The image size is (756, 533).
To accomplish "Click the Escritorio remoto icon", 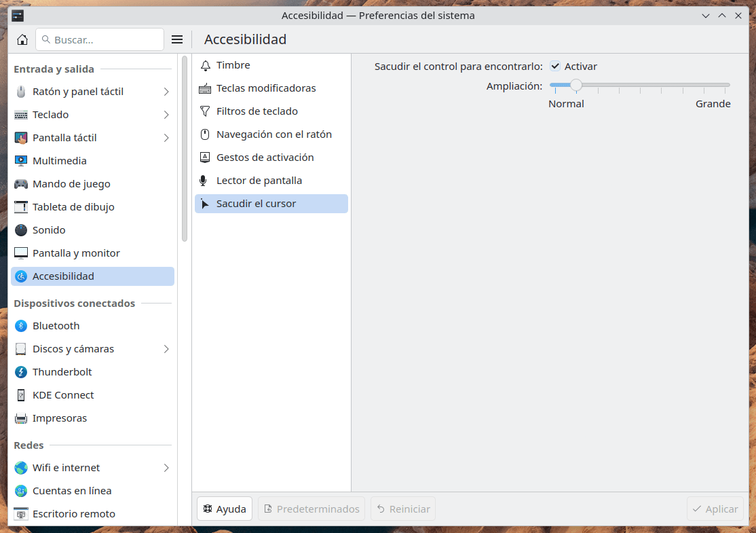I will (x=21, y=514).
